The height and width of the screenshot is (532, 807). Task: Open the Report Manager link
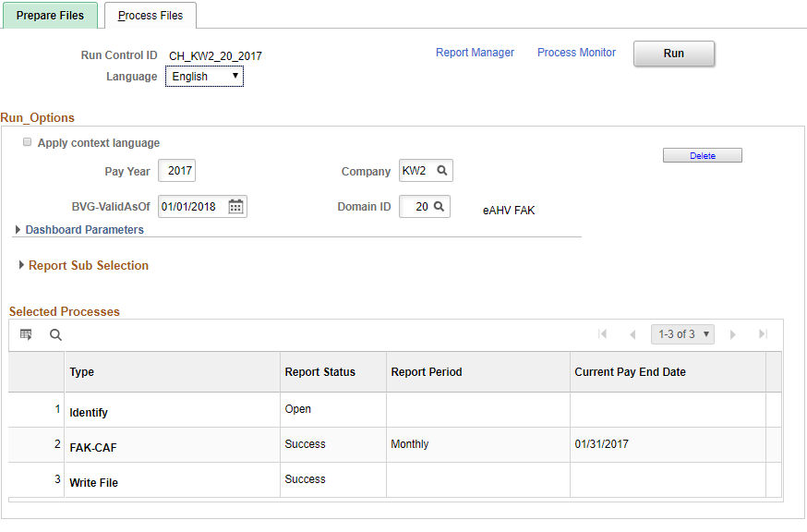(x=475, y=53)
